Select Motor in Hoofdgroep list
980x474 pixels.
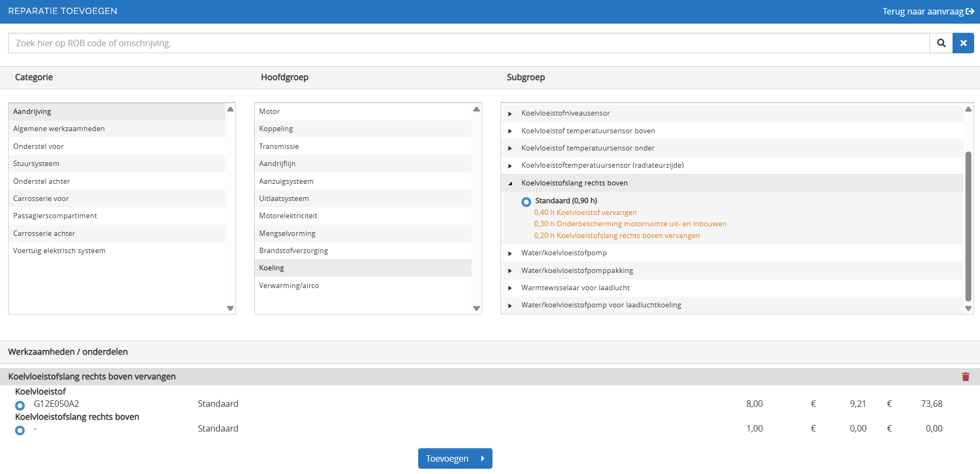tap(269, 111)
